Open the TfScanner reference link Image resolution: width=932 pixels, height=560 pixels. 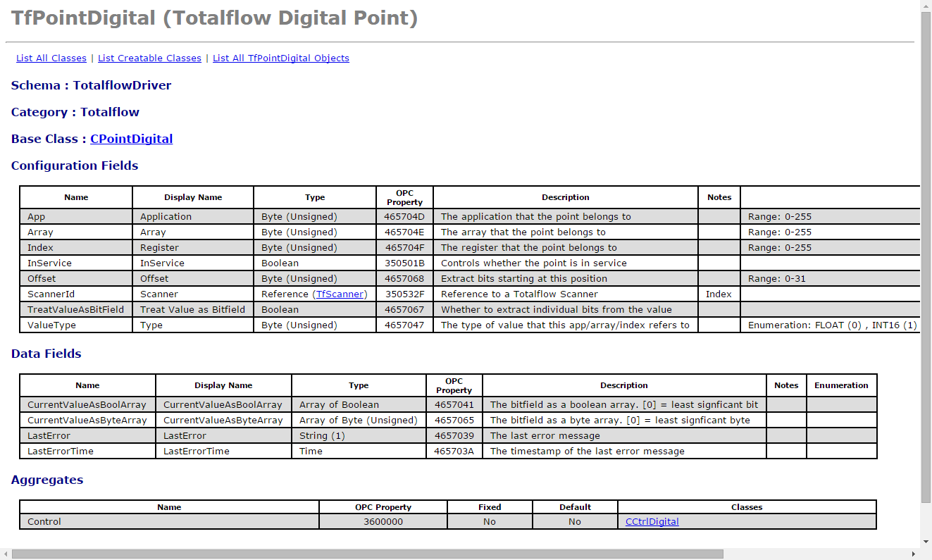(341, 294)
